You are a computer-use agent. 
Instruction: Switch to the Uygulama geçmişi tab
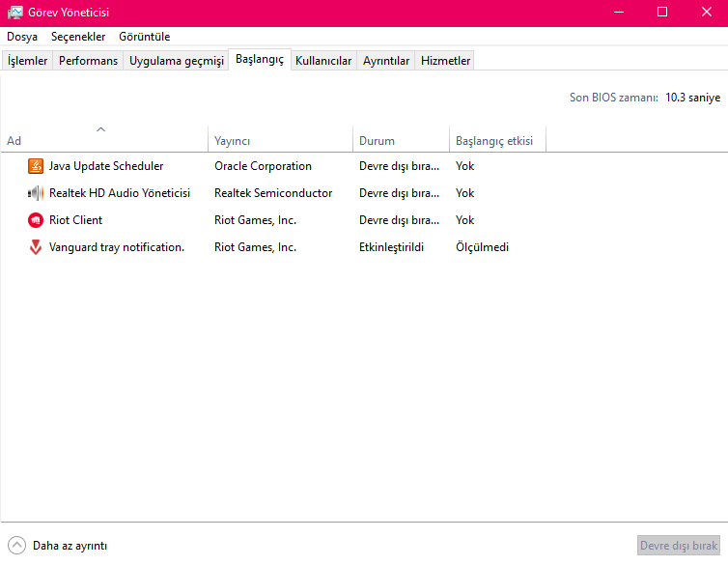[x=177, y=61]
